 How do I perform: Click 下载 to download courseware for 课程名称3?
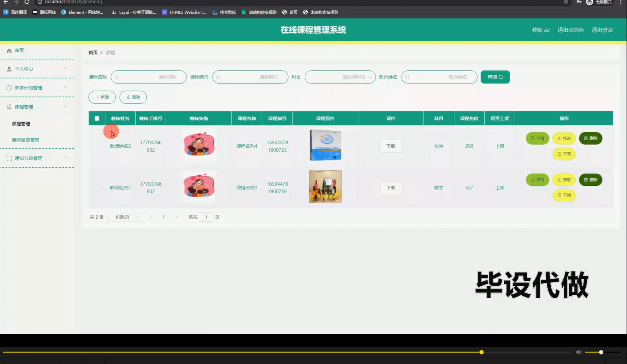tap(390, 187)
